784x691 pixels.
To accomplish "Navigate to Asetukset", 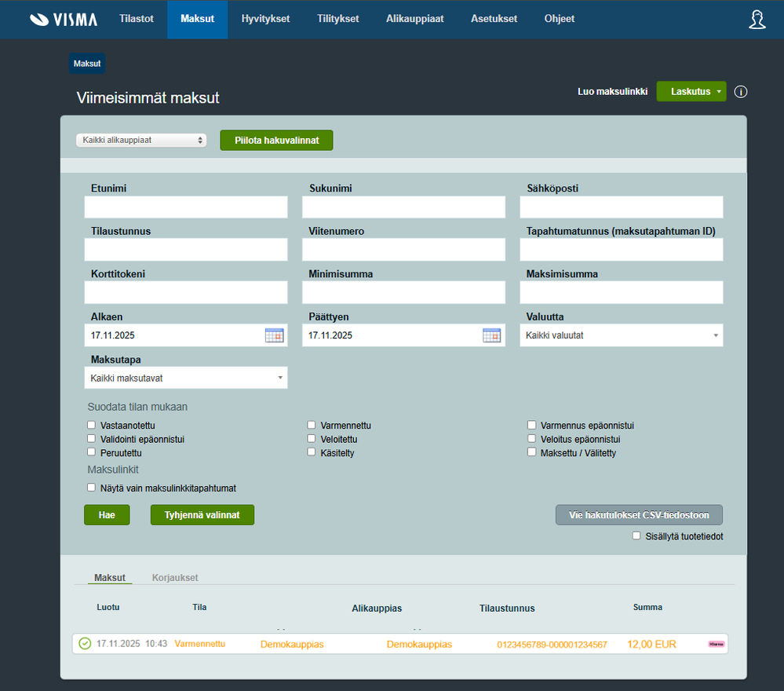I will 494,19.
